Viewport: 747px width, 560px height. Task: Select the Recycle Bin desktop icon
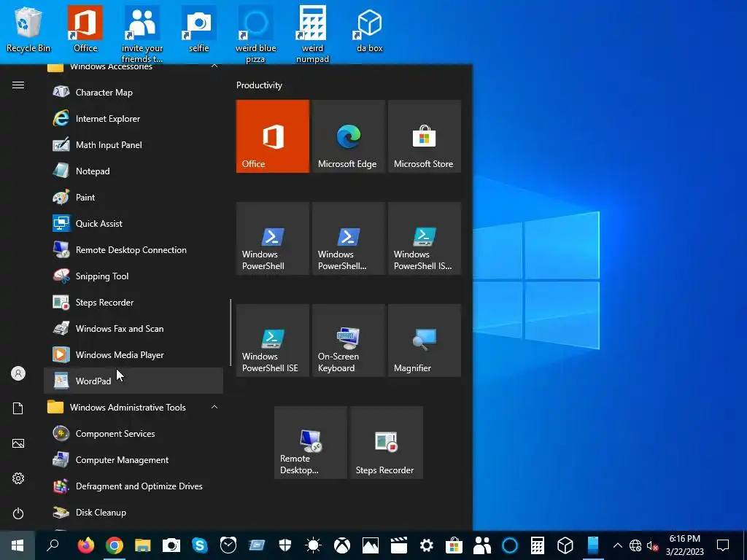point(28,29)
